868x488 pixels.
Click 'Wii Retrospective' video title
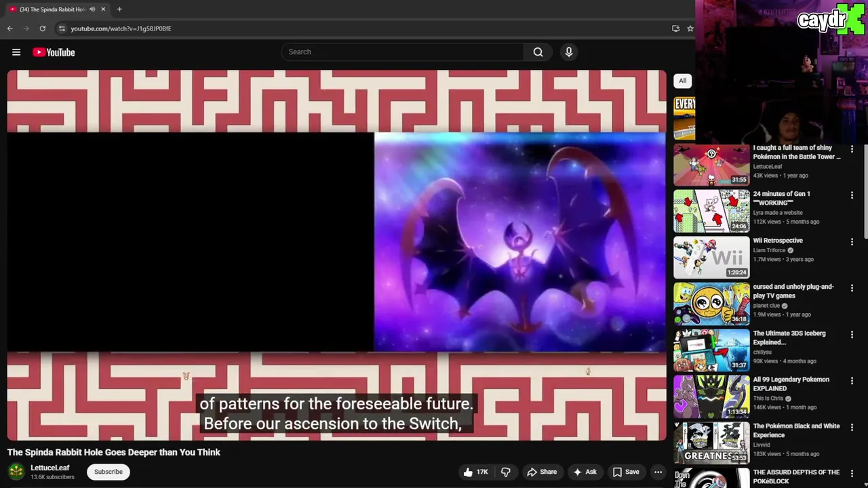778,241
